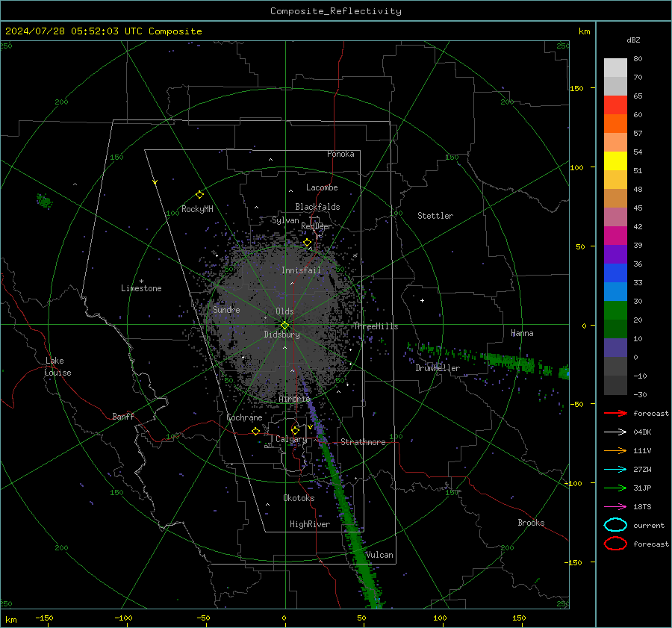Image resolution: width=672 pixels, height=628 pixels.
Task: Click the yellow diamond marker near Cochrane
Action: 255,431
